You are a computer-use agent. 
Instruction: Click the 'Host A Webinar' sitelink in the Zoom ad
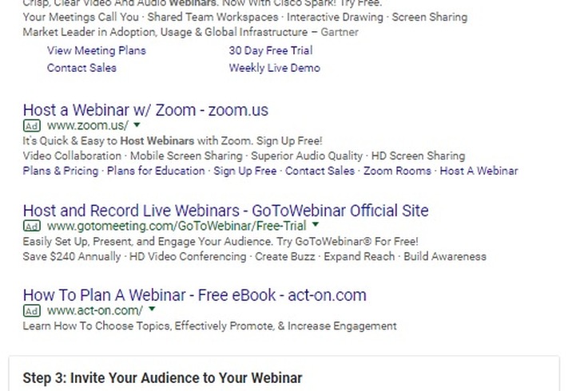click(x=479, y=171)
